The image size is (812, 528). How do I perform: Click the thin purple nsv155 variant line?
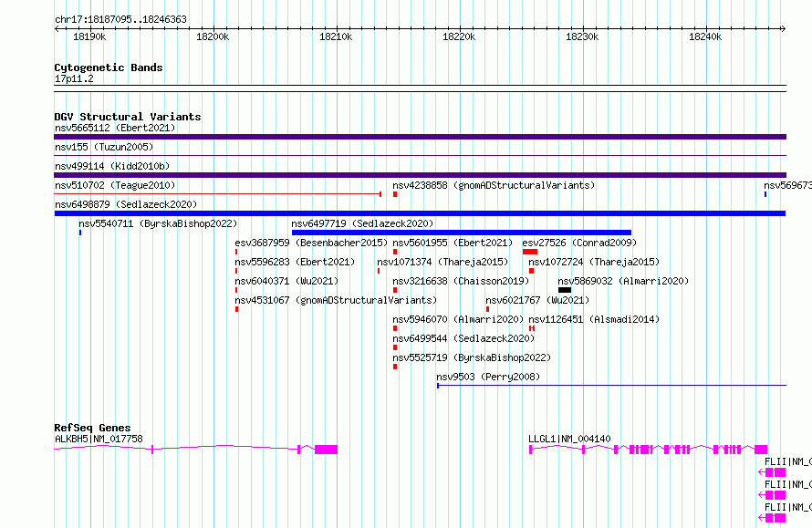coord(420,155)
